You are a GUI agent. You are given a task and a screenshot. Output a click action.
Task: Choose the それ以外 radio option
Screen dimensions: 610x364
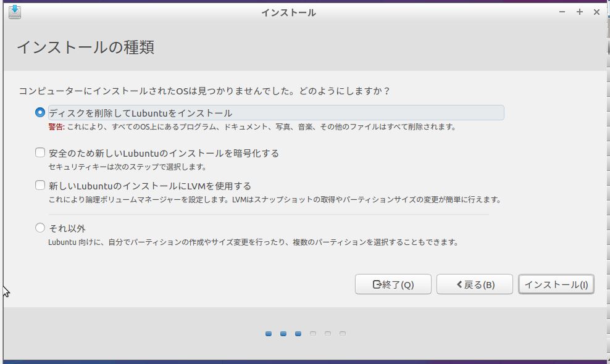[x=40, y=228]
